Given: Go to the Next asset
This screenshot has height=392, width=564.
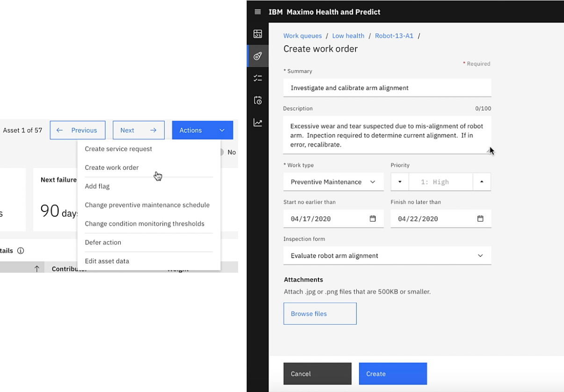Looking at the screenshot, I should (x=138, y=131).
